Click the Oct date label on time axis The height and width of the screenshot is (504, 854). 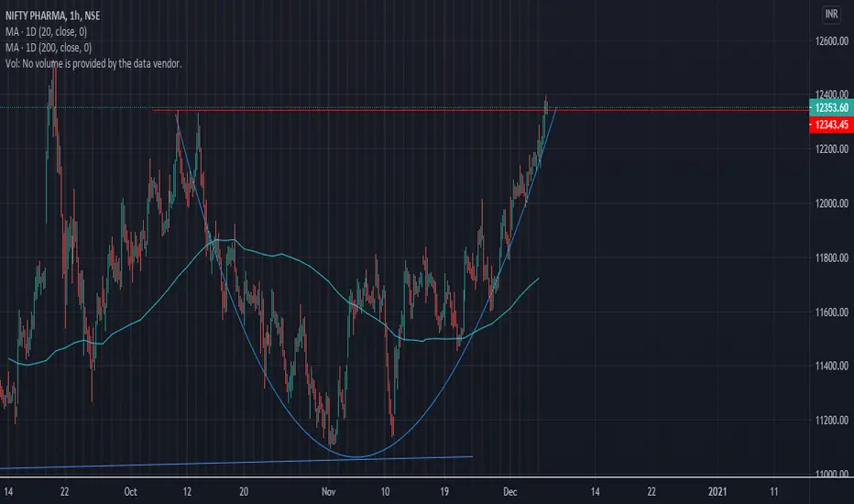pos(130,491)
